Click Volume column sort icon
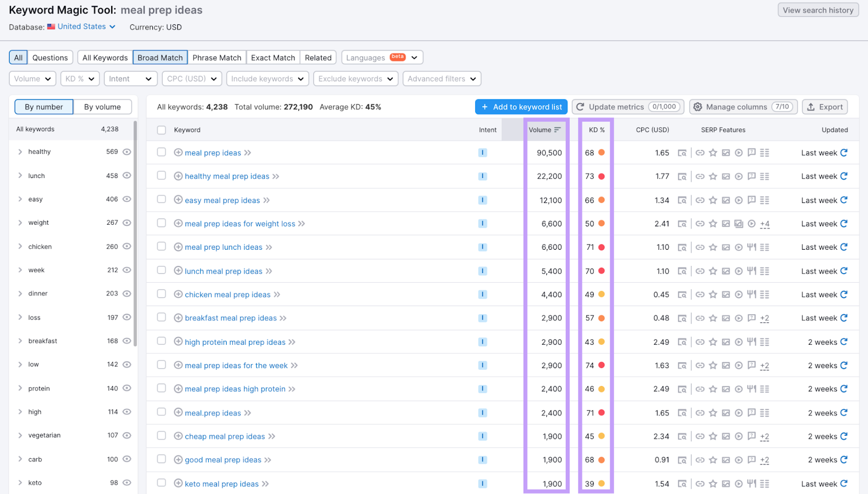 click(x=557, y=130)
